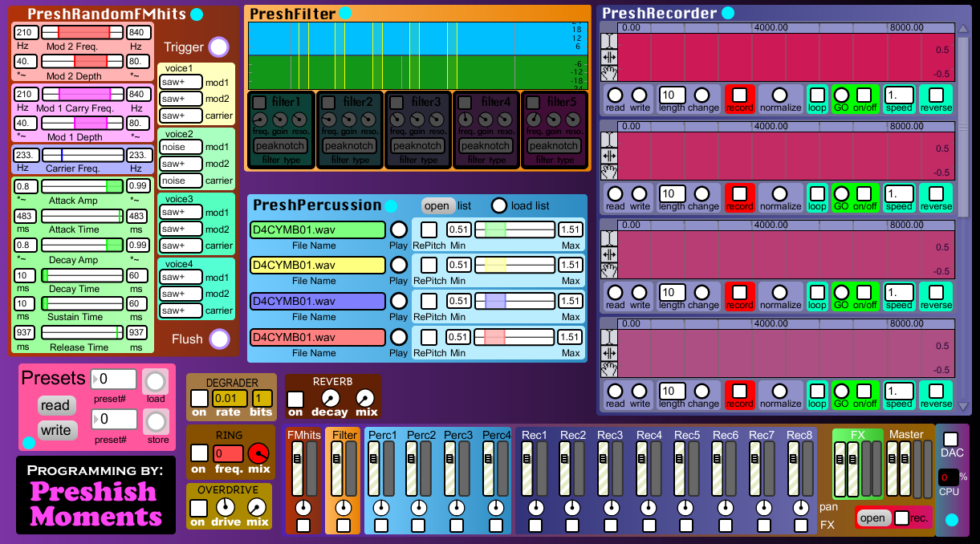Click the DEGRADER bits number field
This screenshot has height=544, width=980.
(262, 398)
